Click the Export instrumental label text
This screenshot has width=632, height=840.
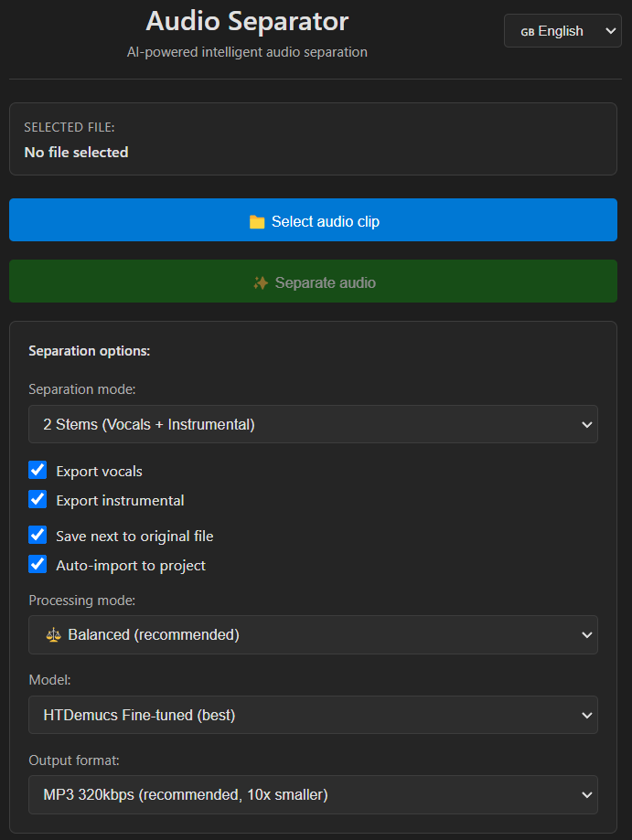[120, 501]
